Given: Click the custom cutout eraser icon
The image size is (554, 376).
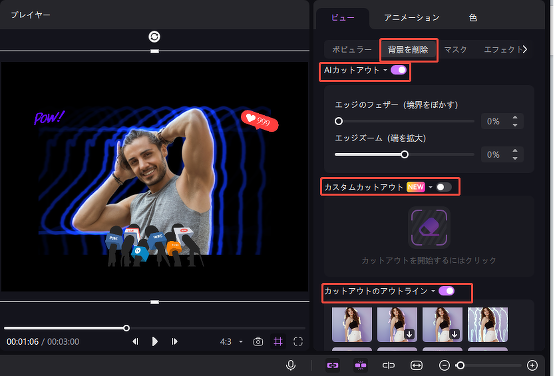Looking at the screenshot, I should (429, 228).
